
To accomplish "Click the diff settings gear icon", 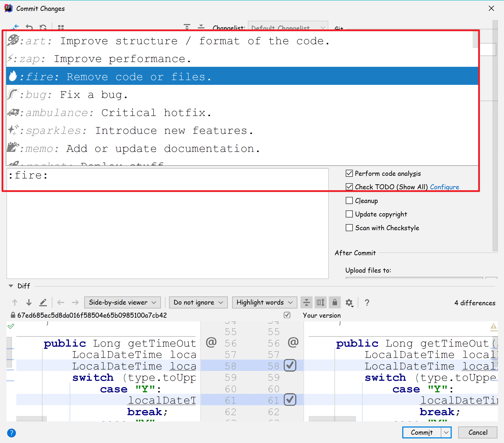I will point(349,302).
